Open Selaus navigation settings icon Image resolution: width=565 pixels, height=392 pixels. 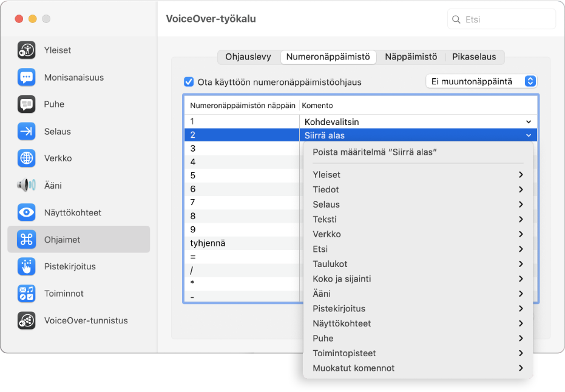coord(25,131)
